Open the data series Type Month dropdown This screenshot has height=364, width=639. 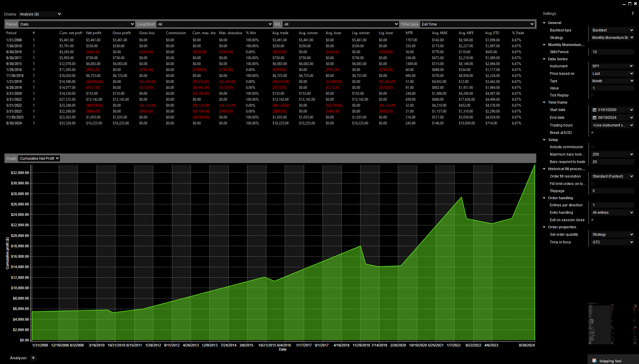click(612, 81)
